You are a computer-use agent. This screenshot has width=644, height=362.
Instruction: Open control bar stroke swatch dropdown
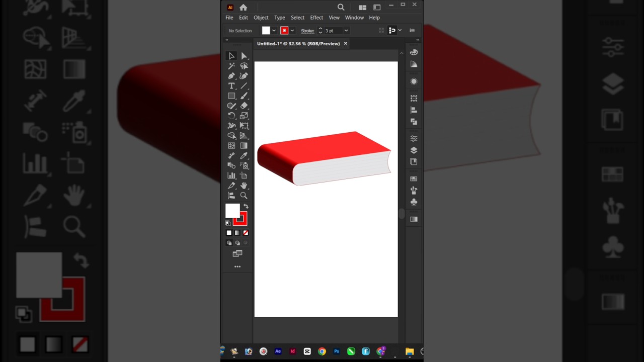[x=292, y=31]
